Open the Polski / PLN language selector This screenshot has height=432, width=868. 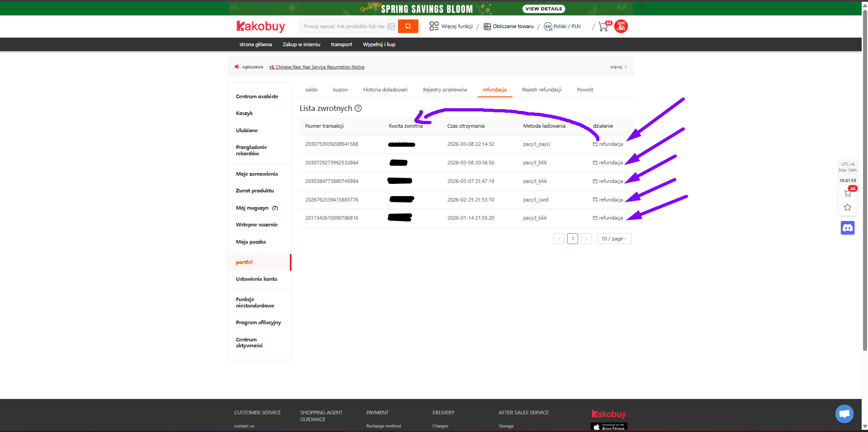click(562, 26)
